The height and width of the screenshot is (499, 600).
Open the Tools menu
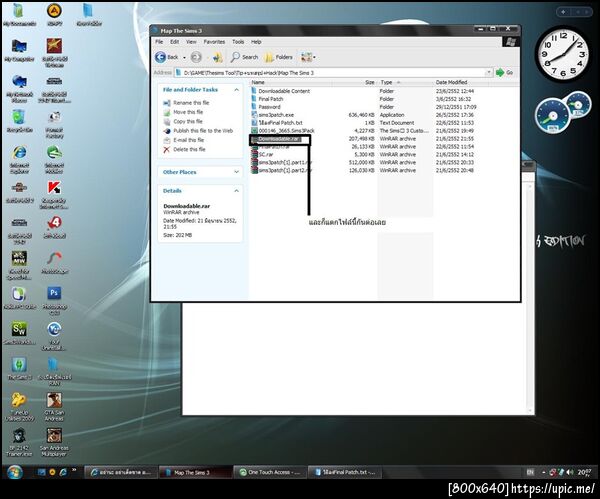coord(238,42)
